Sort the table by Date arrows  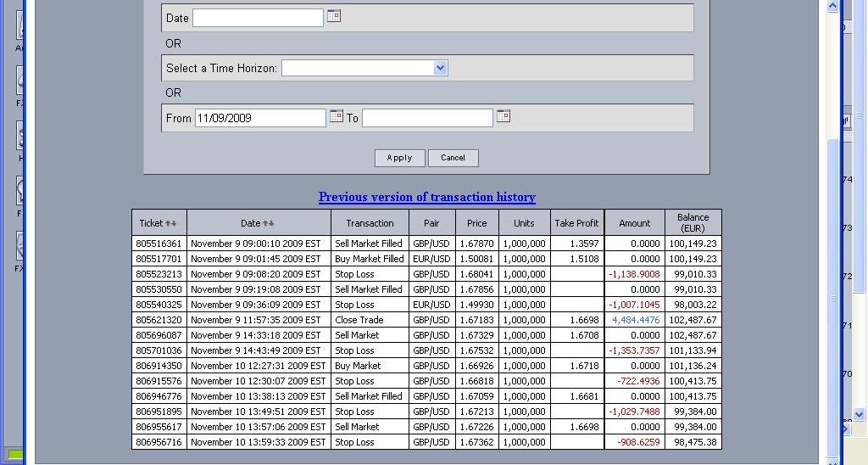(269, 223)
